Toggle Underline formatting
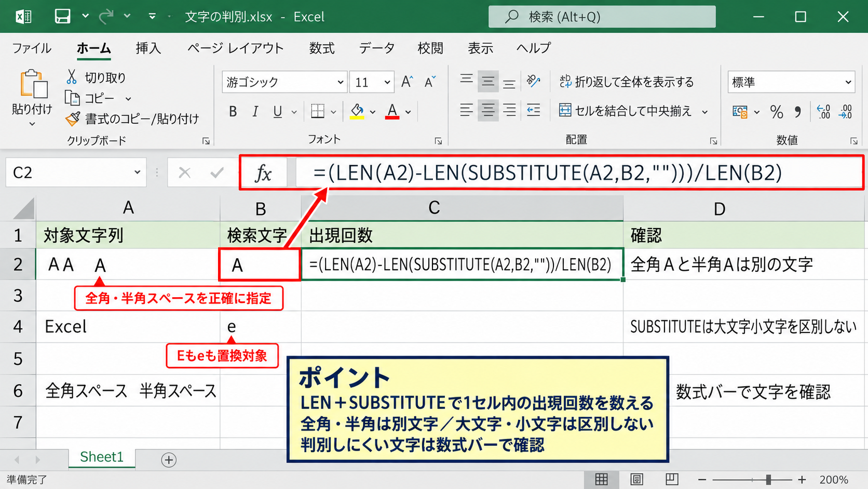 pyautogui.click(x=278, y=111)
